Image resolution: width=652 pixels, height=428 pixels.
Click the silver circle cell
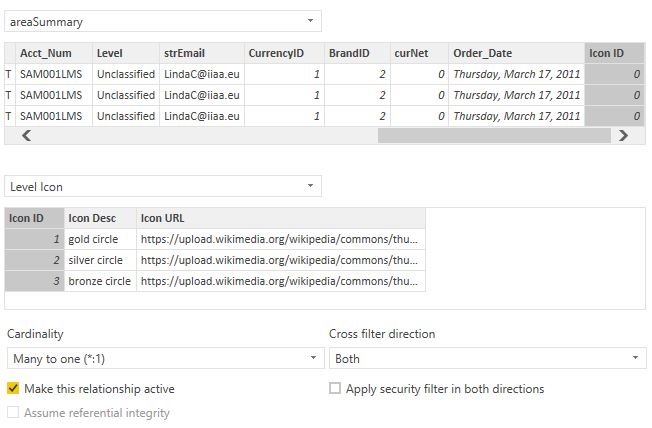point(100,260)
